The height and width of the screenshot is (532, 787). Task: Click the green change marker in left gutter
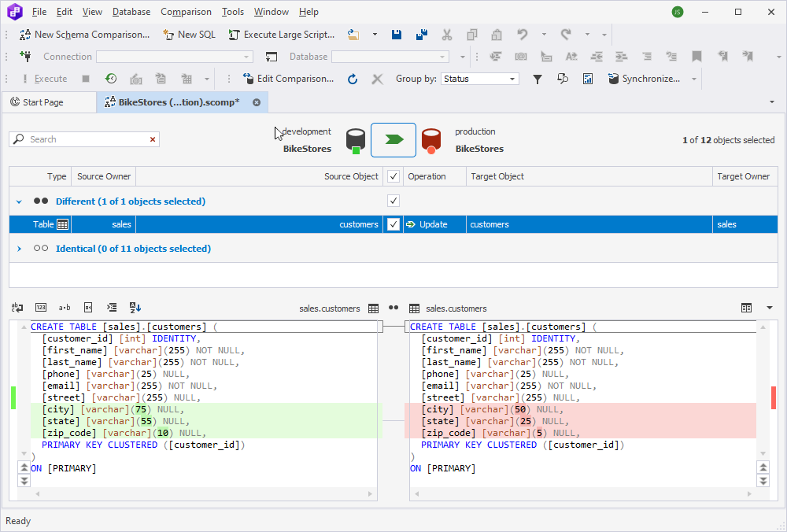coord(13,398)
